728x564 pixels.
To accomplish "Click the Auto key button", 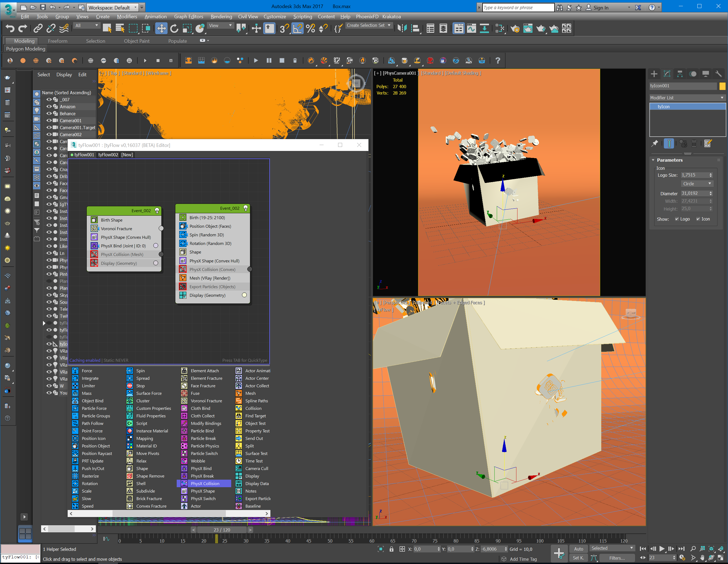I will (578, 549).
